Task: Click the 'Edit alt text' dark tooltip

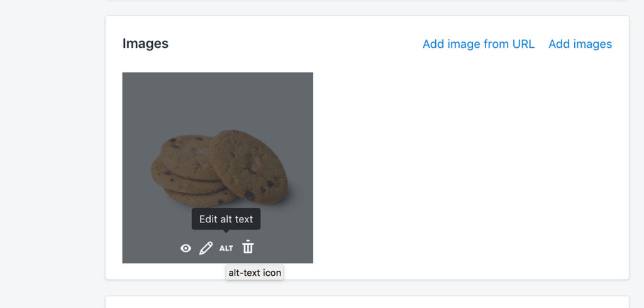Action: (226, 219)
